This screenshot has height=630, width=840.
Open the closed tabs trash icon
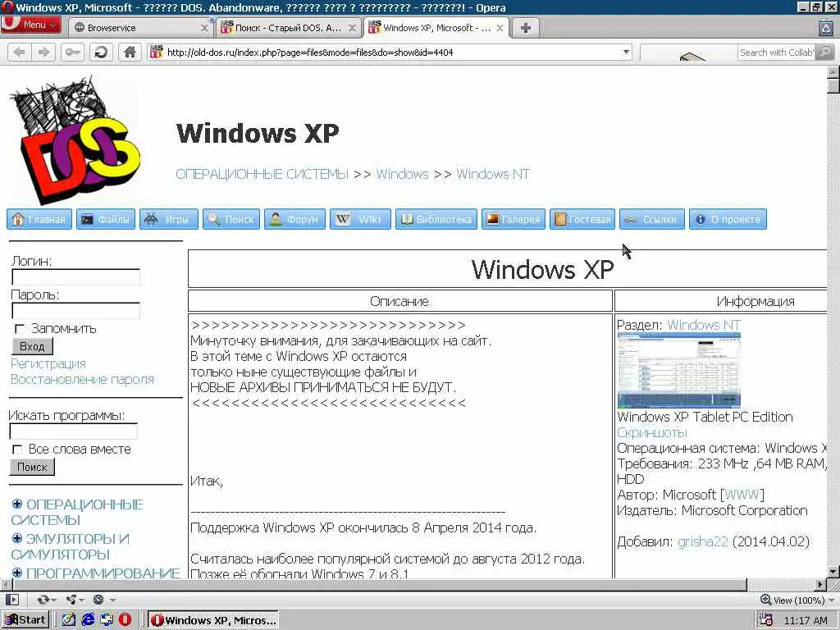pos(826,27)
